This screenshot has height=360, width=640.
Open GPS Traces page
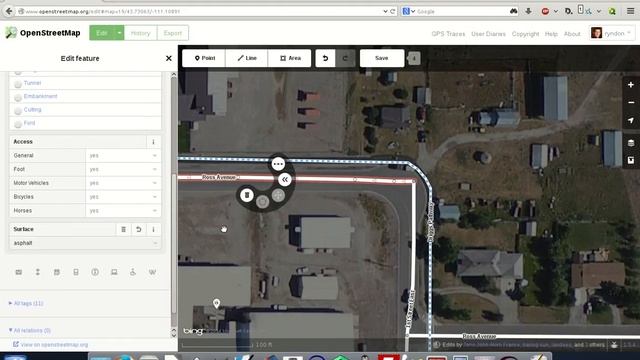(448, 34)
